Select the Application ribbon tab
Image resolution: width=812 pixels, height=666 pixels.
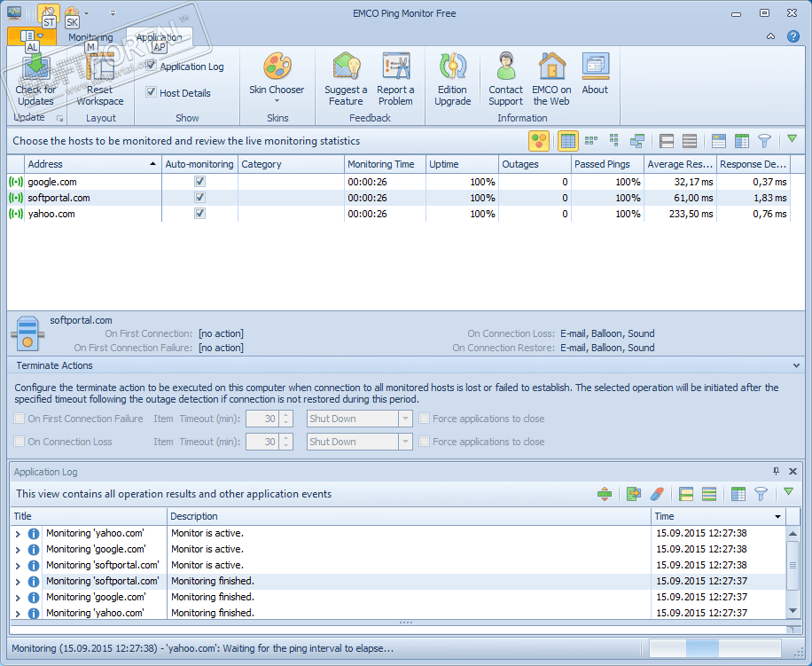[x=159, y=37]
